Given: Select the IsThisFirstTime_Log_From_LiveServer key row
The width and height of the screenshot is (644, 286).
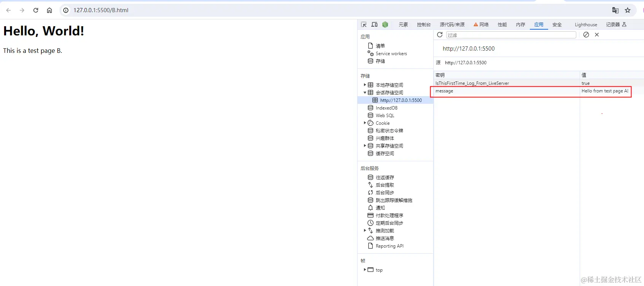Looking at the screenshot, I should click(x=539, y=83).
